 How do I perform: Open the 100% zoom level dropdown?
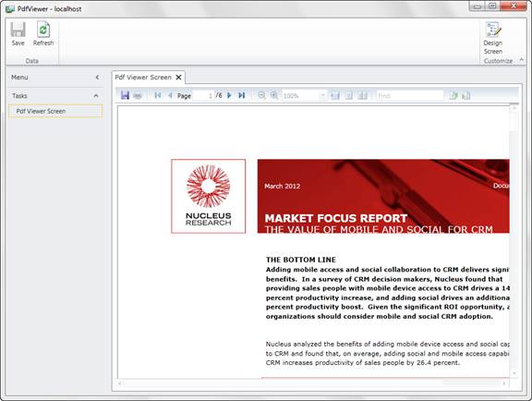[x=322, y=96]
